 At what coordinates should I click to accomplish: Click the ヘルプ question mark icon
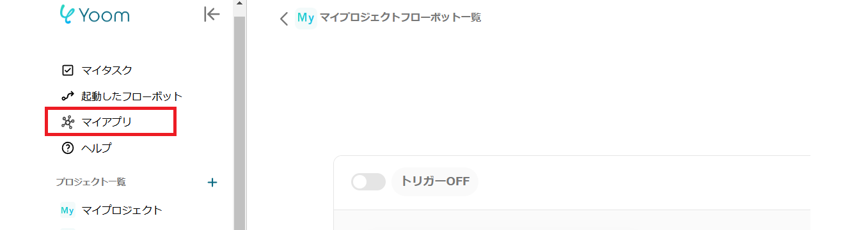pos(68,148)
